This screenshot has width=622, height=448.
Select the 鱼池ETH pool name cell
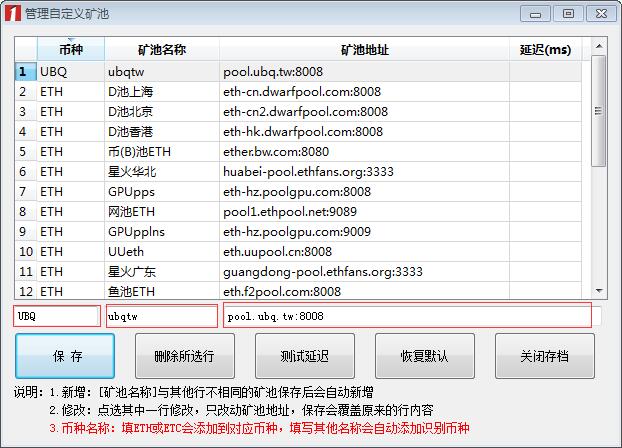click(162, 292)
